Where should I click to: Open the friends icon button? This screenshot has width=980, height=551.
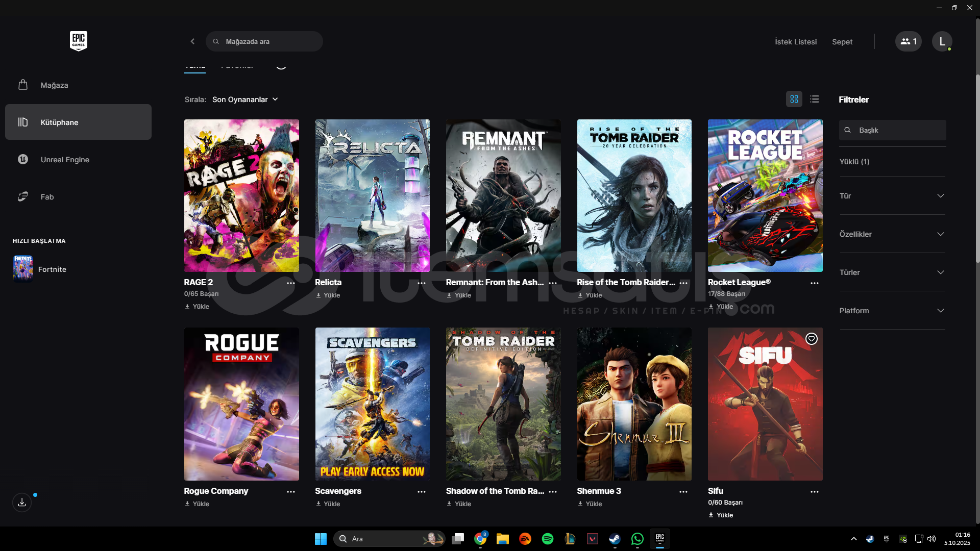pos(908,41)
